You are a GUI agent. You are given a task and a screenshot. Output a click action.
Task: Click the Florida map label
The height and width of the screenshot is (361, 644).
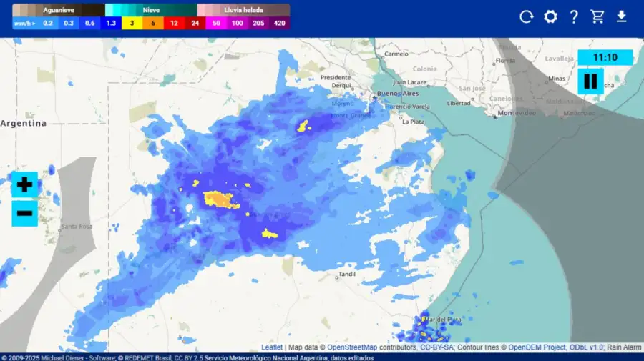[505, 61]
